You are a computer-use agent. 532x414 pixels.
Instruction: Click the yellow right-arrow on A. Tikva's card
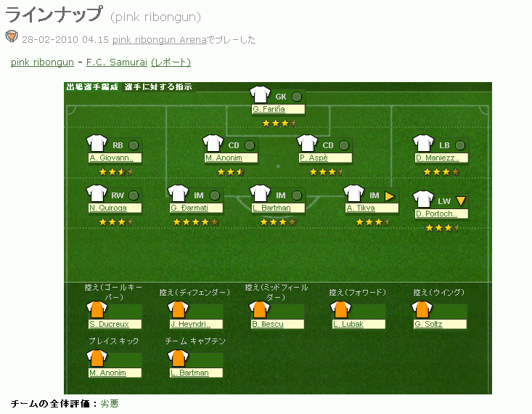390,195
